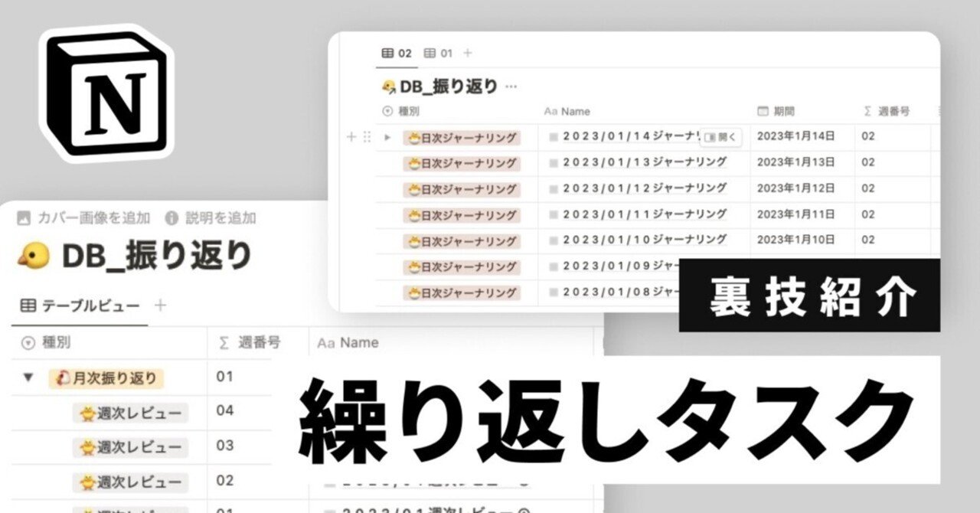The image size is (980, 513).
Task: Open the ellipsis menu beside DB_振り返り title
Action: click(511, 86)
